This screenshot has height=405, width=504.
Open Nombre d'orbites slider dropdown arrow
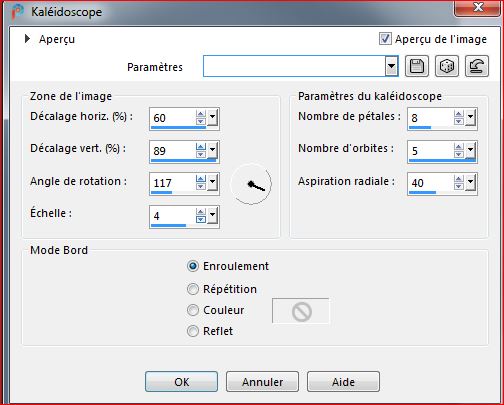(x=470, y=151)
